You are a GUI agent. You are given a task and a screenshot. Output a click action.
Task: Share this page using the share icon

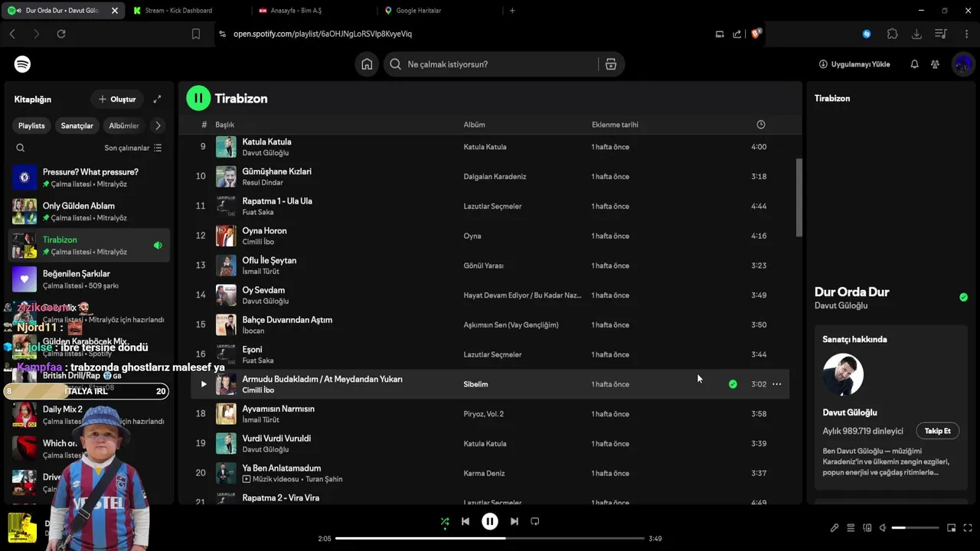(737, 34)
